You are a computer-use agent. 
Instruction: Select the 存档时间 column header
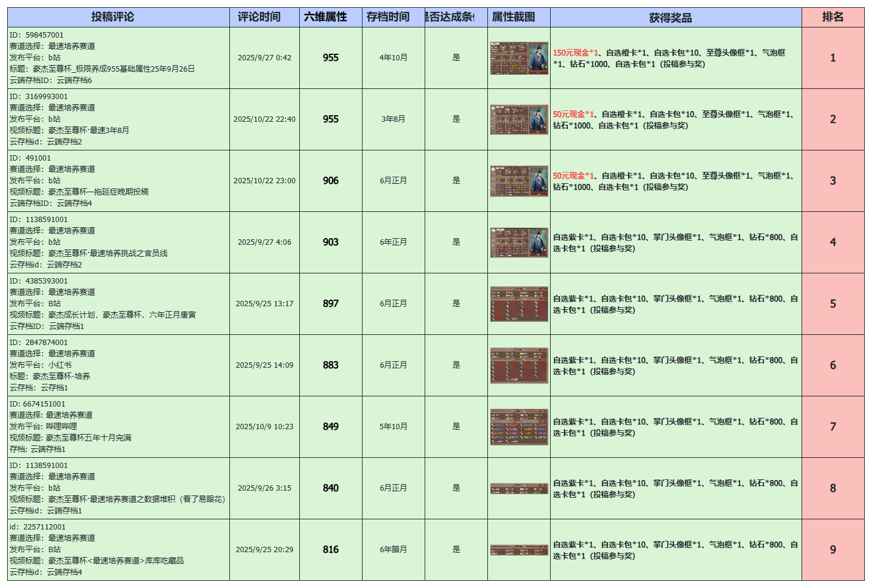click(x=394, y=17)
